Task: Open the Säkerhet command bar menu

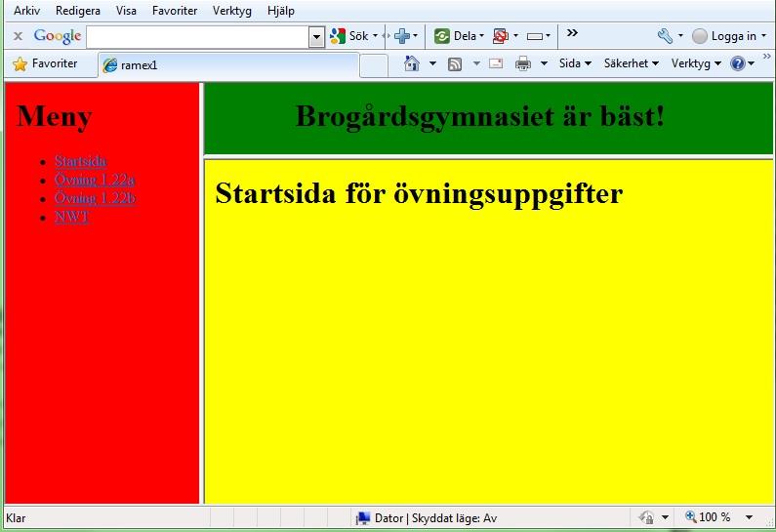Action: tap(631, 63)
